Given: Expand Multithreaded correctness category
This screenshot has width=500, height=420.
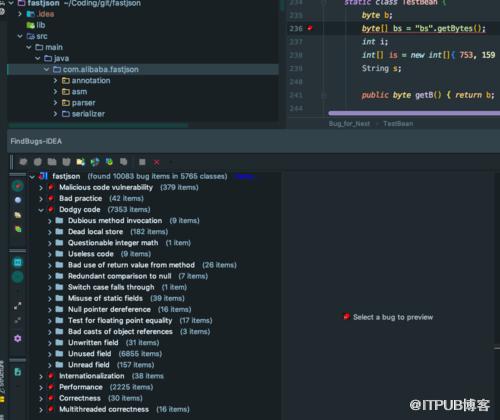Looking at the screenshot, I should (41, 410).
